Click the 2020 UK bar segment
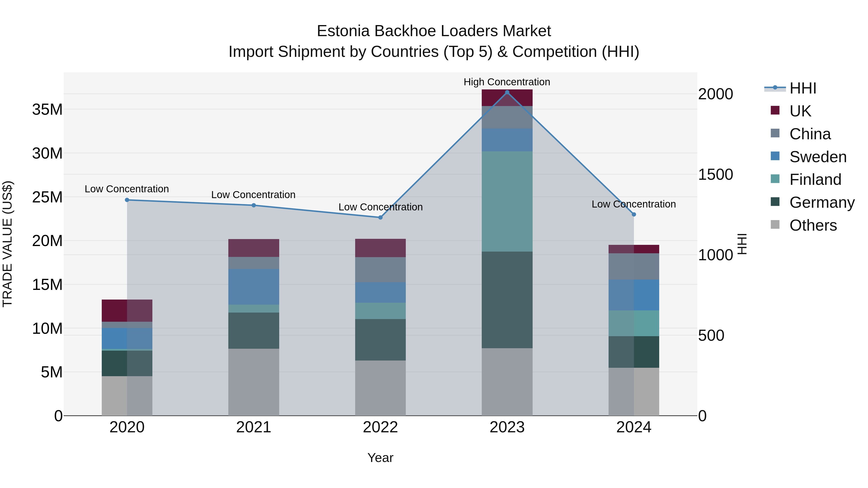 (x=127, y=311)
